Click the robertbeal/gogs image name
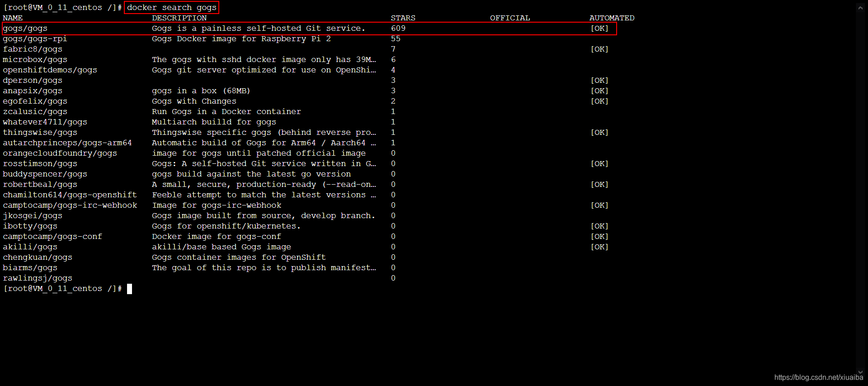Viewport: 868px width, 386px height. (40, 185)
